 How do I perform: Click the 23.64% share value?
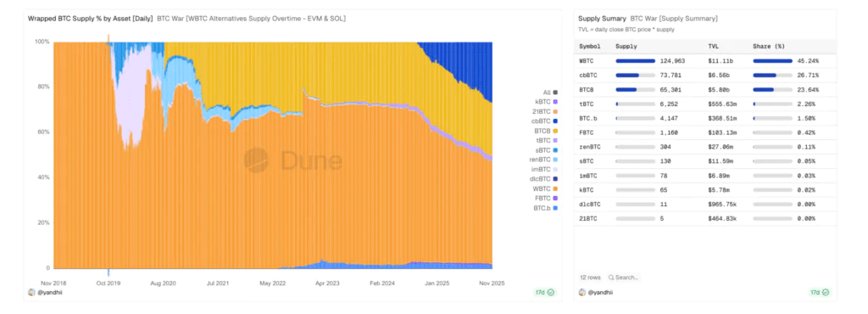tap(808, 90)
